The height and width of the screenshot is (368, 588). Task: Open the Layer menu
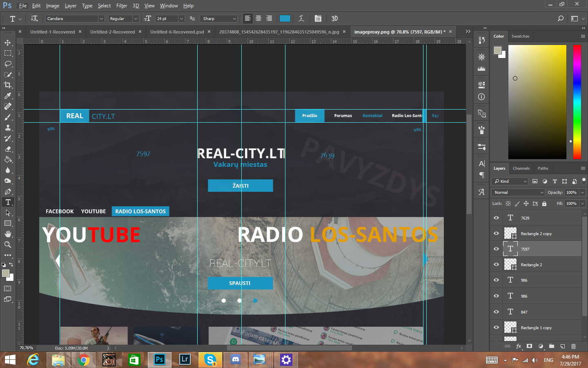tap(71, 6)
